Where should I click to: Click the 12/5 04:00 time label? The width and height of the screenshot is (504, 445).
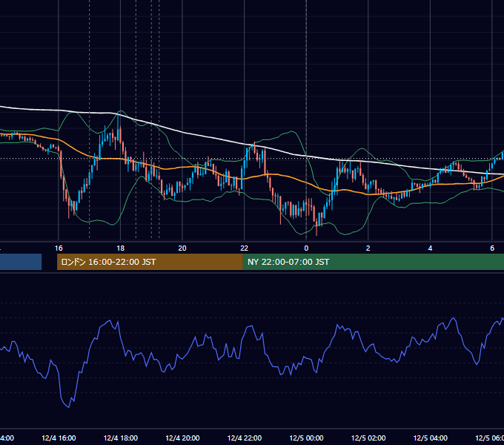431,438
